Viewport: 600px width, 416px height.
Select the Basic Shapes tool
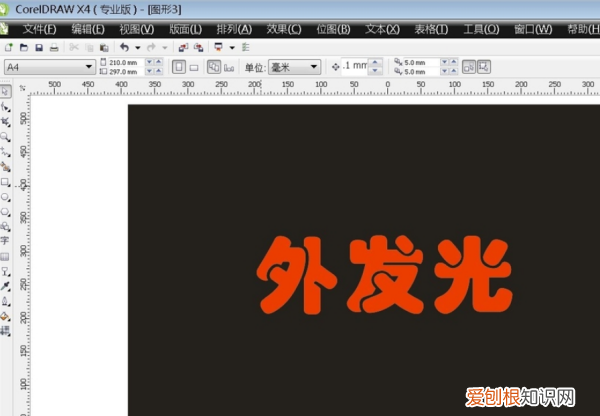tap(5, 227)
